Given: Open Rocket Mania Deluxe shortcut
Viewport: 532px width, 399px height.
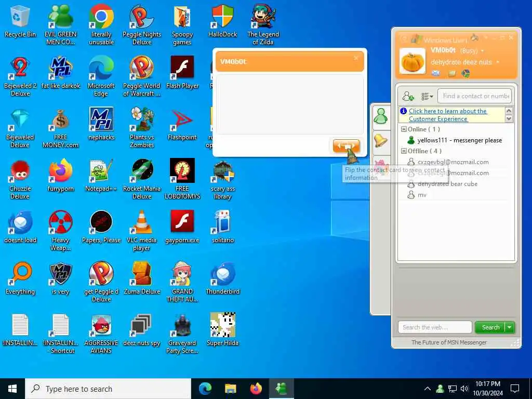Looking at the screenshot, I should (142, 180).
